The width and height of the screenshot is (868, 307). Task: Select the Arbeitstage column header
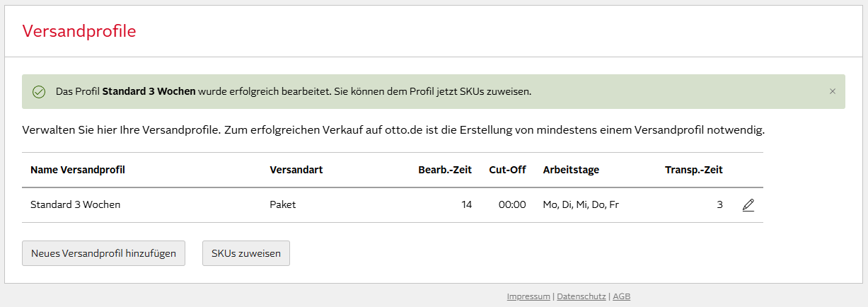pyautogui.click(x=571, y=170)
